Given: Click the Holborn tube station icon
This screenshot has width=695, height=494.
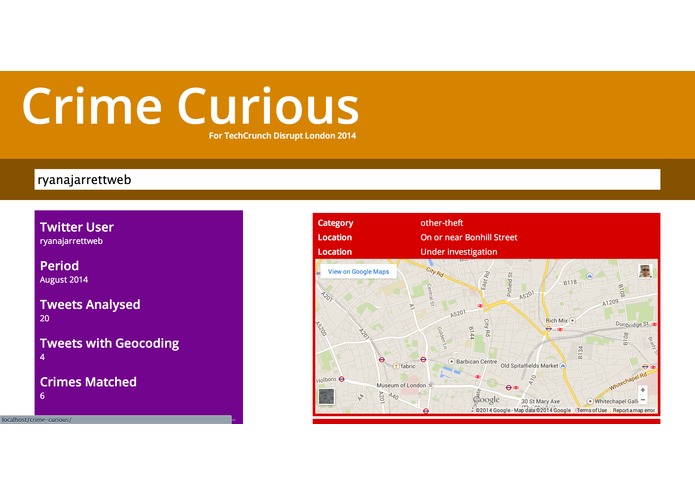Looking at the screenshot, I should 341,379.
